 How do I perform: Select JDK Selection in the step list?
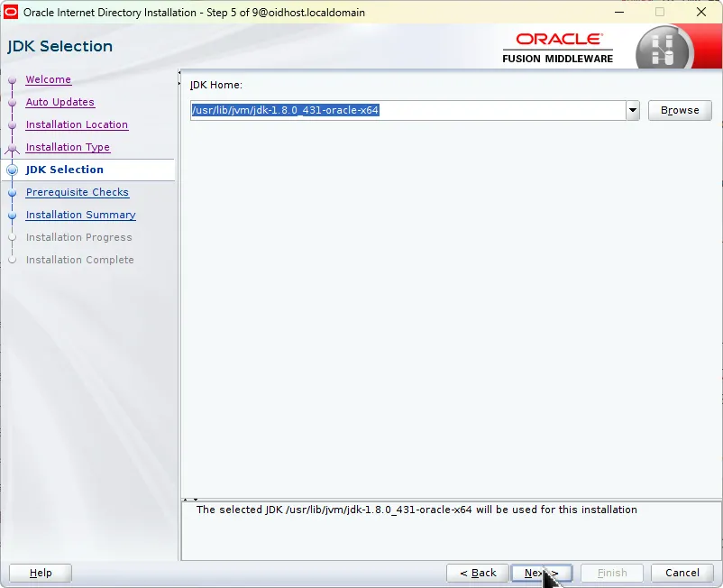coord(65,170)
